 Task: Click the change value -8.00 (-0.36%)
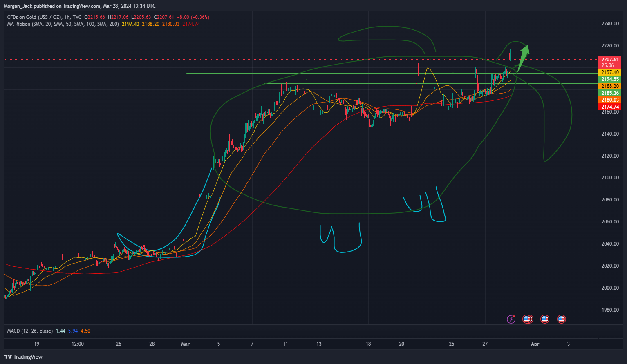[x=193, y=17]
